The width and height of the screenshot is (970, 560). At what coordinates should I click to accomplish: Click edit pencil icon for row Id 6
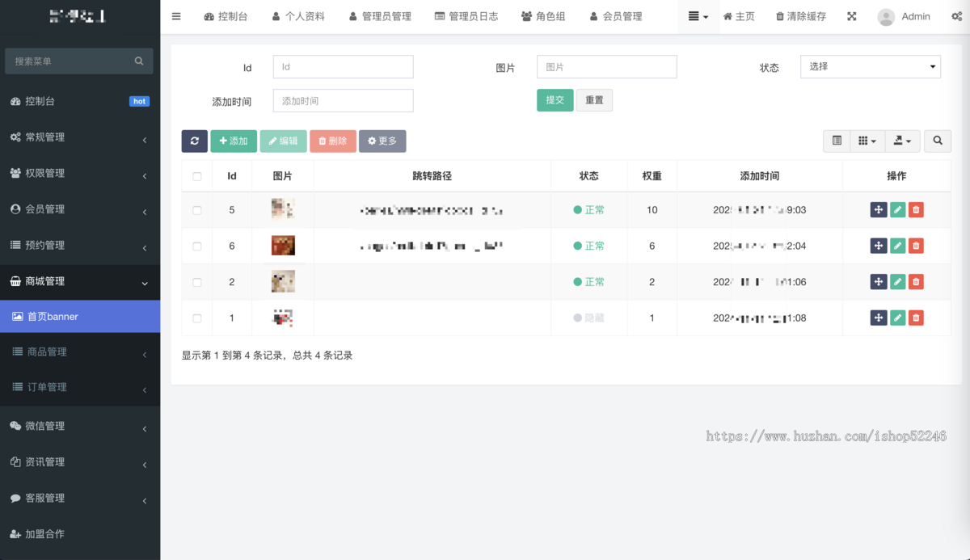pyautogui.click(x=897, y=246)
